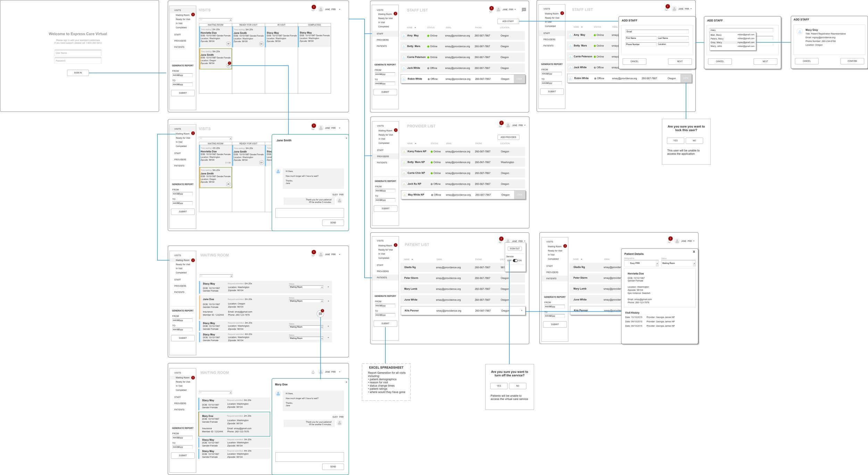Click May White NP avatar icon
This screenshot has width=868, height=475.
tap(404, 195)
